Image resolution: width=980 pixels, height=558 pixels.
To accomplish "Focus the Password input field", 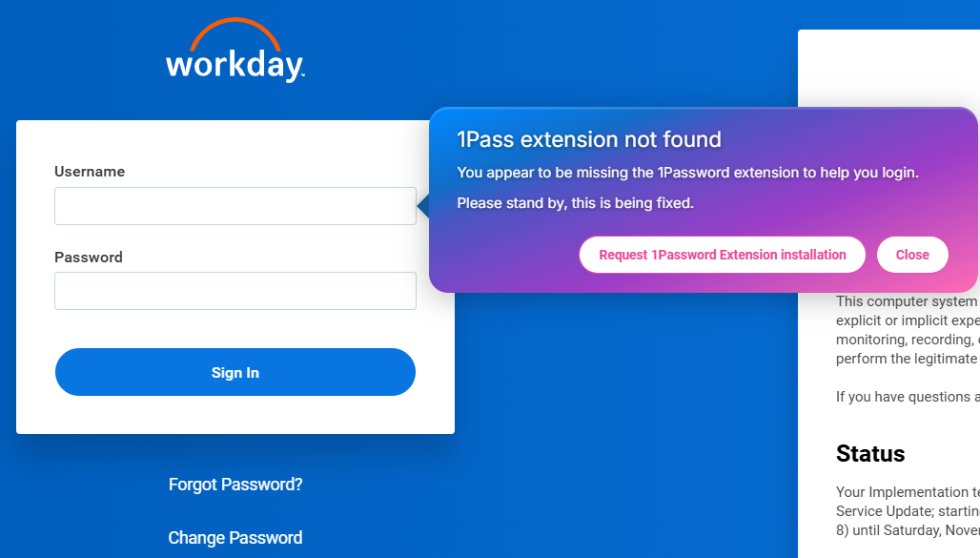I will click(235, 291).
